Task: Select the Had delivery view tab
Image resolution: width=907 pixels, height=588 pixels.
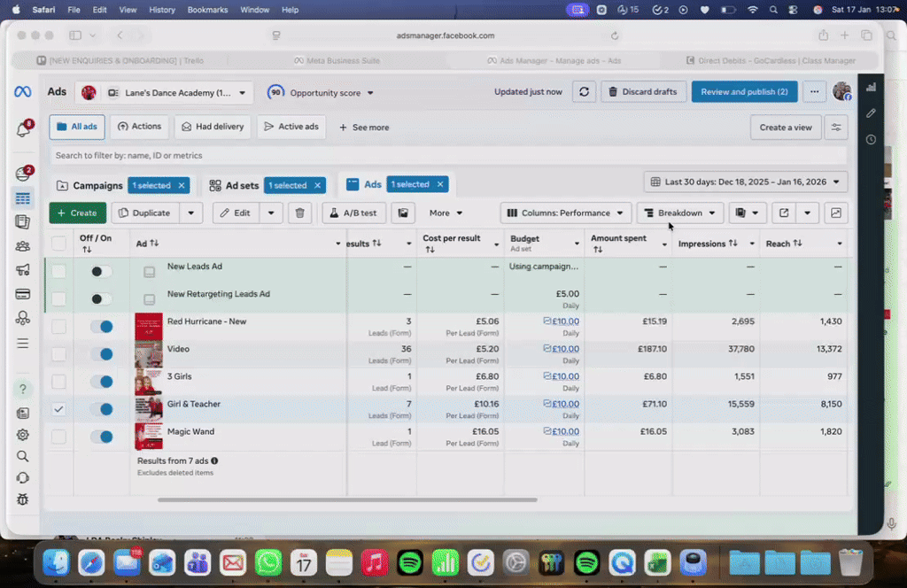Action: click(213, 127)
